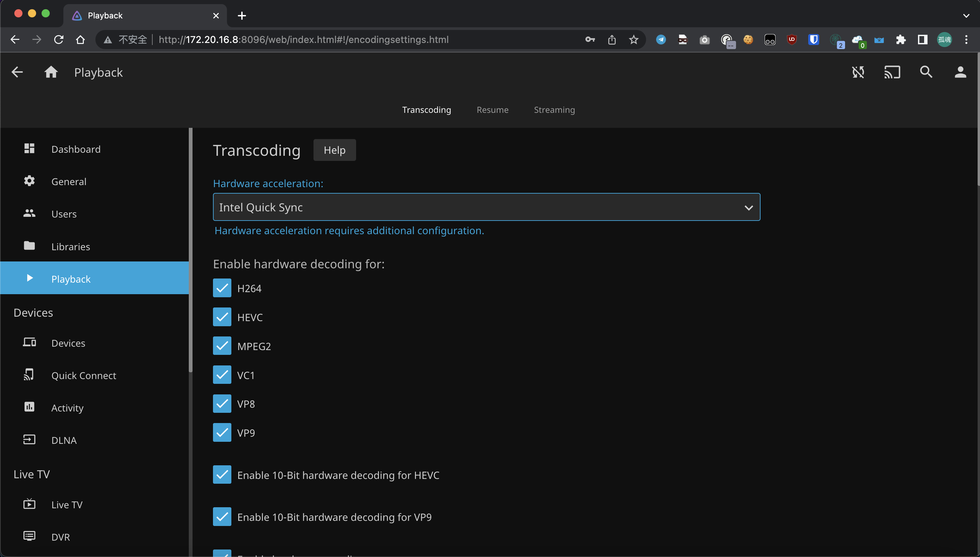
Task: Switch to the Streaming tab
Action: [554, 110]
